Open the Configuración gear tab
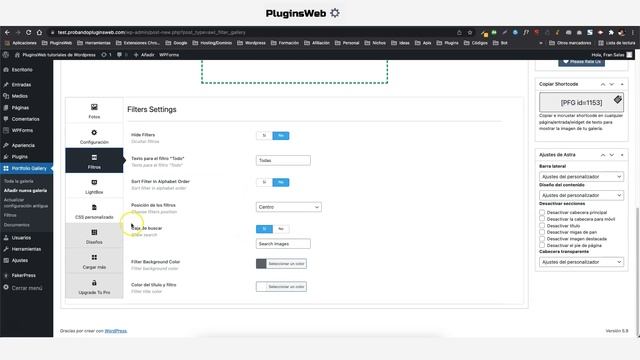The width and height of the screenshot is (640, 360). pyautogui.click(x=94, y=136)
